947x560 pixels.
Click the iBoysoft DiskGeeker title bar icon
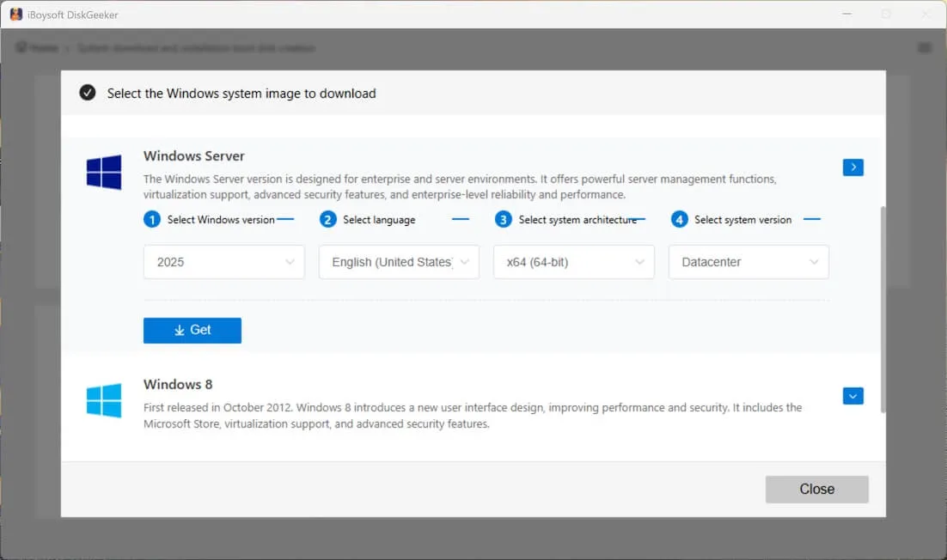click(x=15, y=14)
